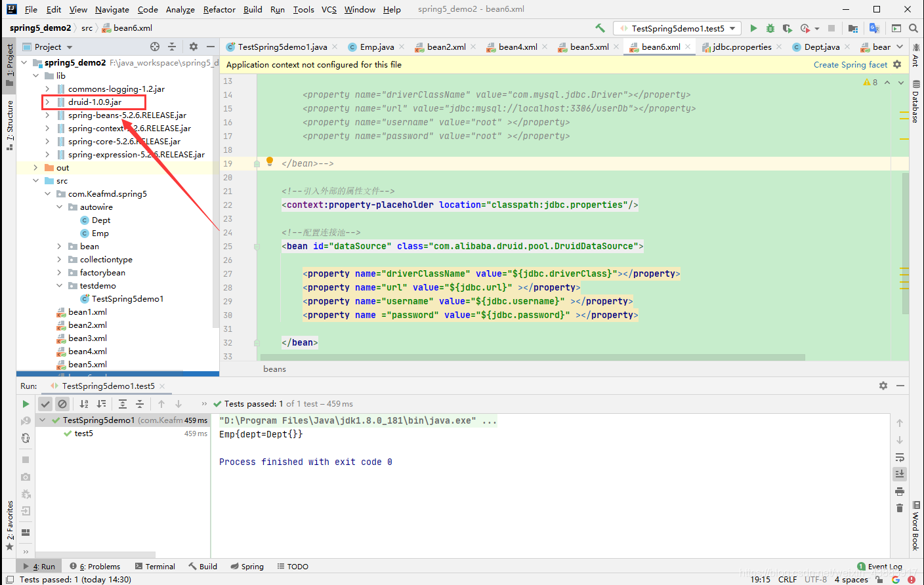Image resolution: width=924 pixels, height=585 pixels.
Task: Expand the collectiontype package folder
Action: 59,260
